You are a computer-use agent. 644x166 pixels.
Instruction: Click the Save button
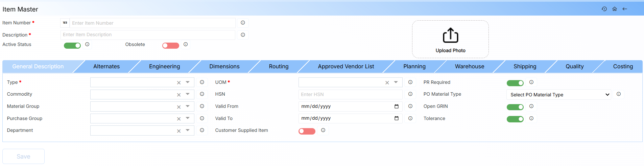click(23, 157)
